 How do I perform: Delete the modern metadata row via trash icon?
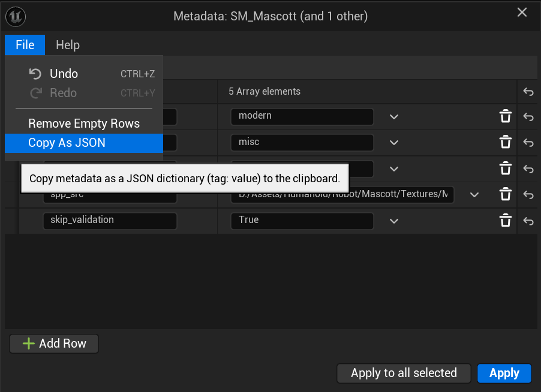[x=506, y=116]
